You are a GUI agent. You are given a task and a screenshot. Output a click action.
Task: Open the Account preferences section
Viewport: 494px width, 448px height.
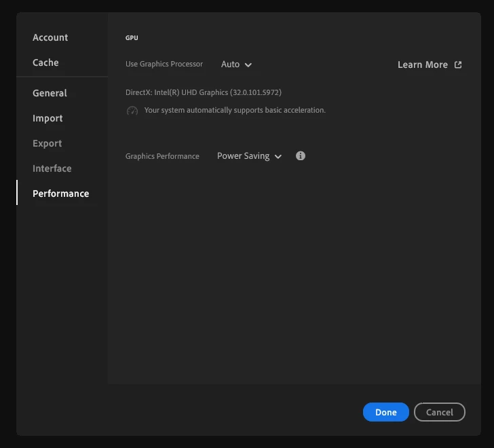50,37
